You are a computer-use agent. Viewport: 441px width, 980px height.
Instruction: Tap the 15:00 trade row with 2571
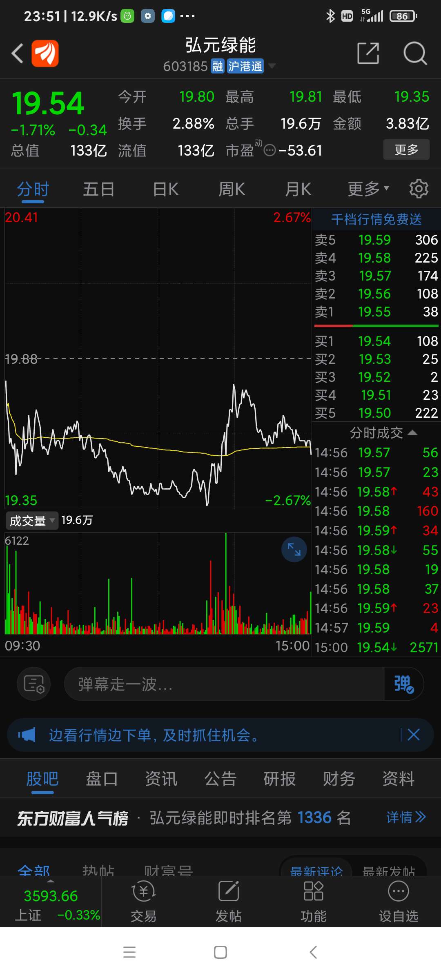[x=376, y=647]
